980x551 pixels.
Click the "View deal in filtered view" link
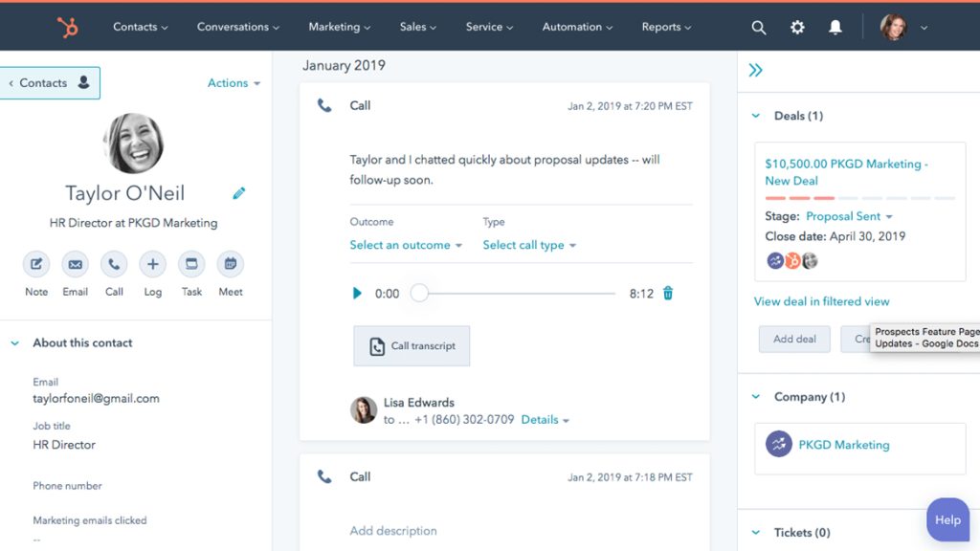[821, 301]
